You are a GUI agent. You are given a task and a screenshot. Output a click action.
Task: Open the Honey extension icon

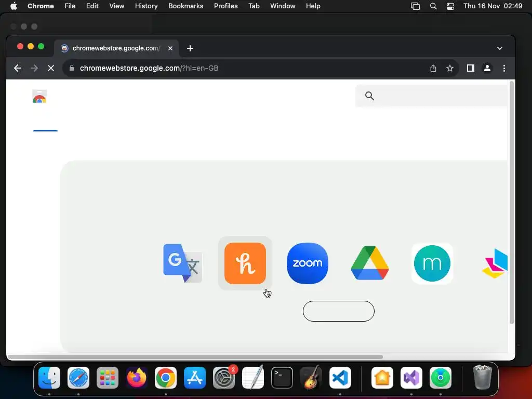coord(245,263)
